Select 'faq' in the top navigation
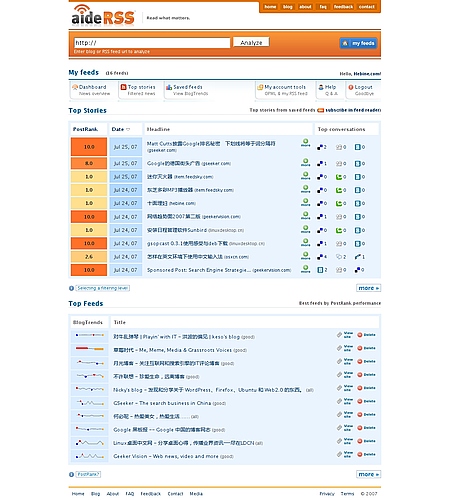Image resolution: width=450 pixels, height=500 pixels. pos(323,7)
